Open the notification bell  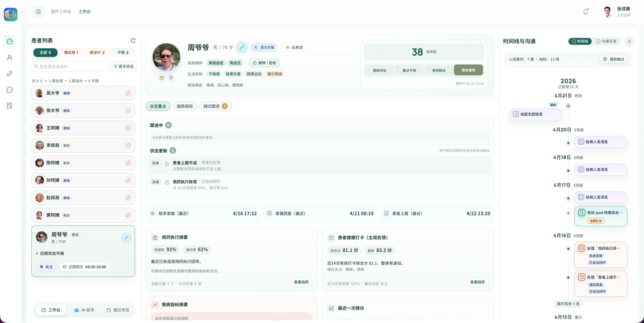585,12
